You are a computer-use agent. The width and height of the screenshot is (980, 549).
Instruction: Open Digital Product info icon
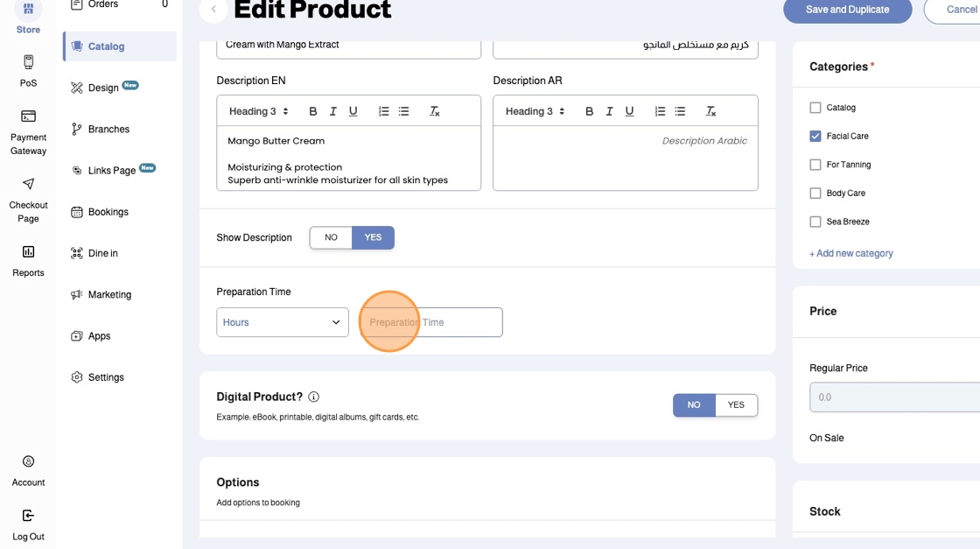314,397
